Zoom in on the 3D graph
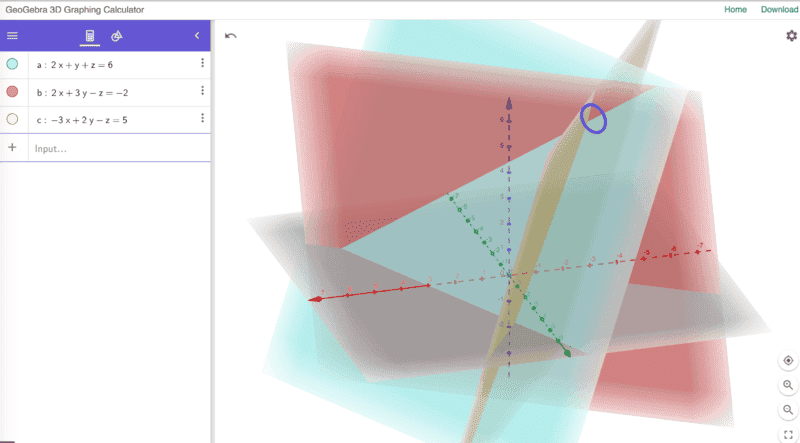The image size is (800, 443). coord(788,385)
